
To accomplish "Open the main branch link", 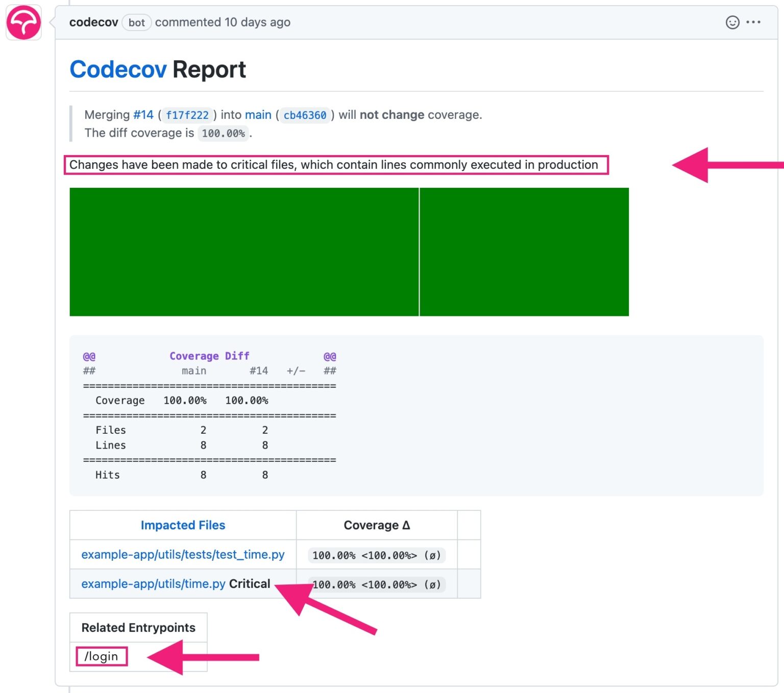I will (x=258, y=115).
